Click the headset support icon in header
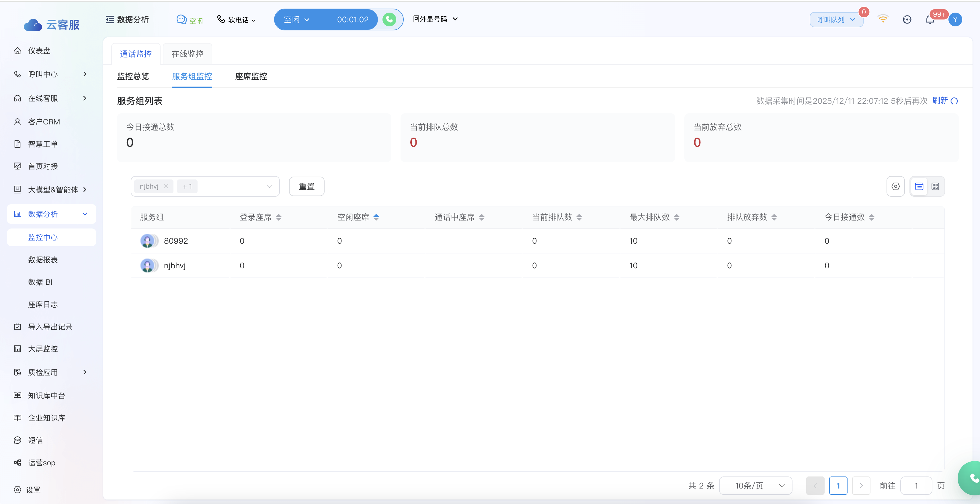Viewport: 980px width, 504px height. [907, 20]
